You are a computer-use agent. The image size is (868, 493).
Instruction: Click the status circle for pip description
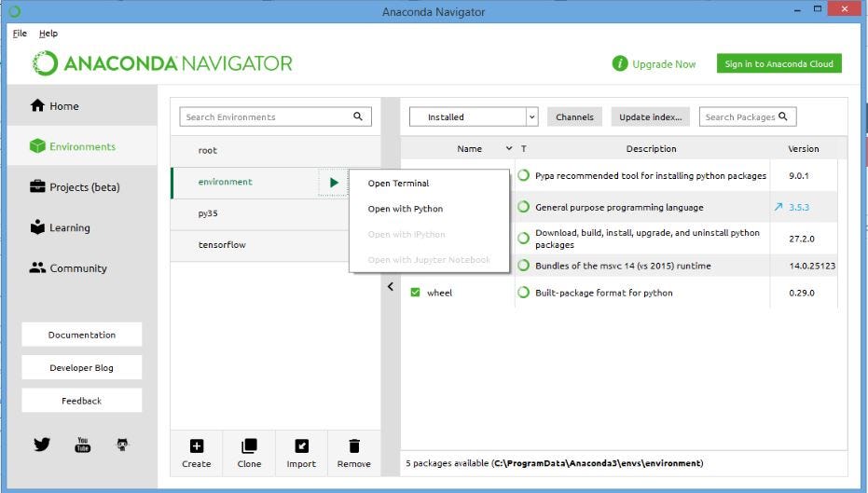pos(523,175)
